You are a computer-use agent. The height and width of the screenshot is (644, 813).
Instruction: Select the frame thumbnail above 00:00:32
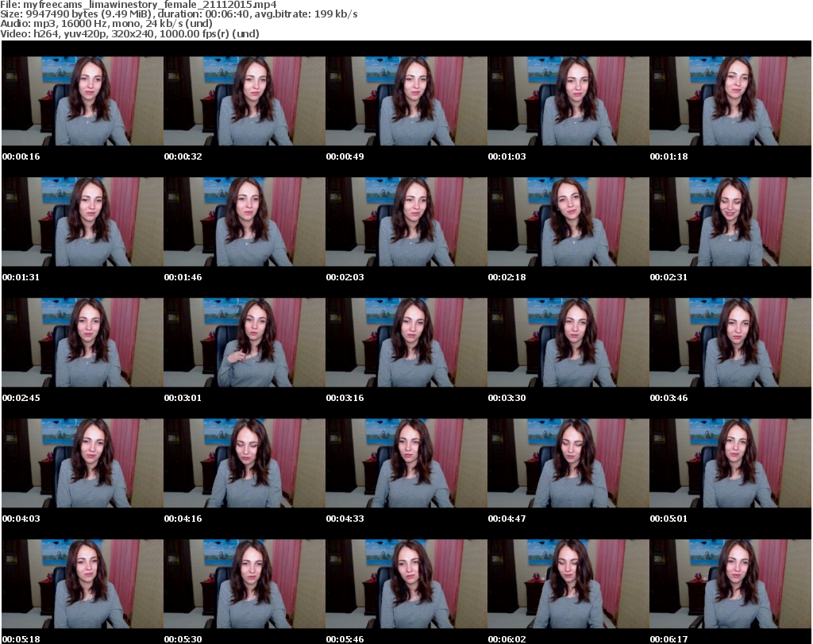click(x=245, y=101)
